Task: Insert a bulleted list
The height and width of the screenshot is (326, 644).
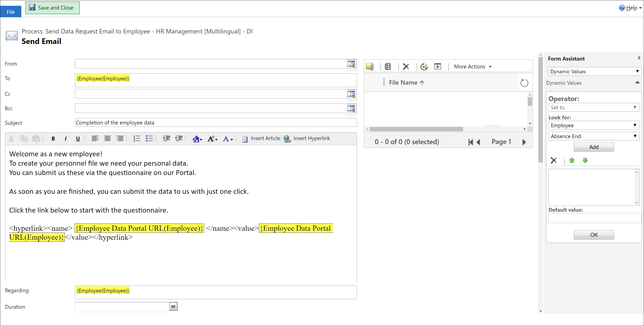Action: pyautogui.click(x=149, y=138)
